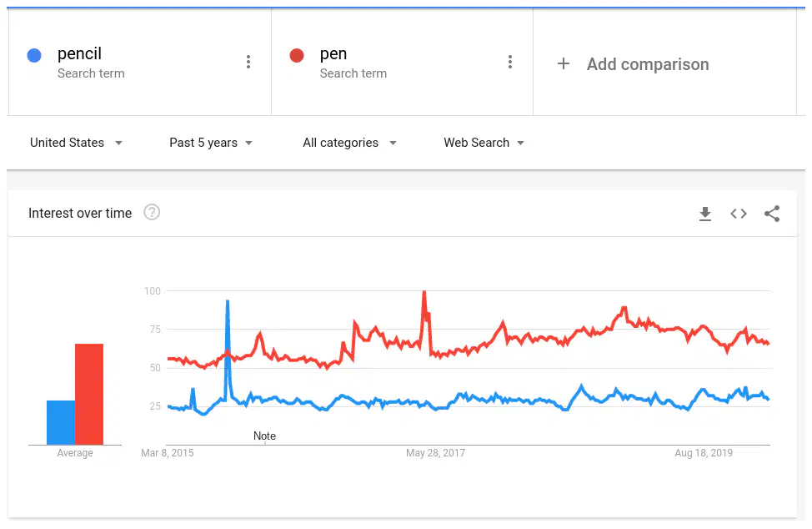Select the red Average bar
The width and height of the screenshot is (812, 529).
pos(89,394)
